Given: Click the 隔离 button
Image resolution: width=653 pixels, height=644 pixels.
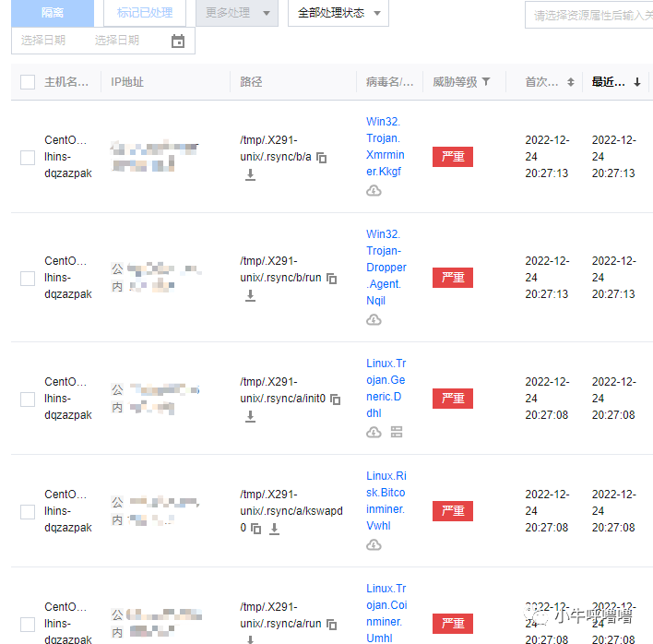Looking at the screenshot, I should click(x=53, y=13).
